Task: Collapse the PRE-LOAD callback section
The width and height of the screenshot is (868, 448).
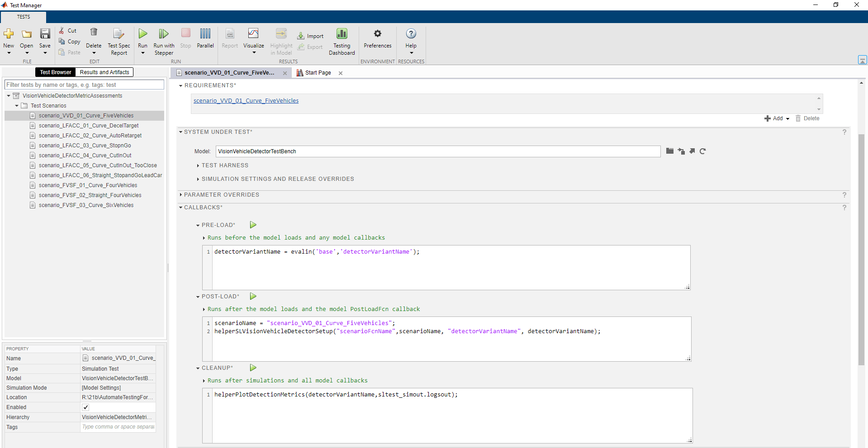Action: coord(198,225)
